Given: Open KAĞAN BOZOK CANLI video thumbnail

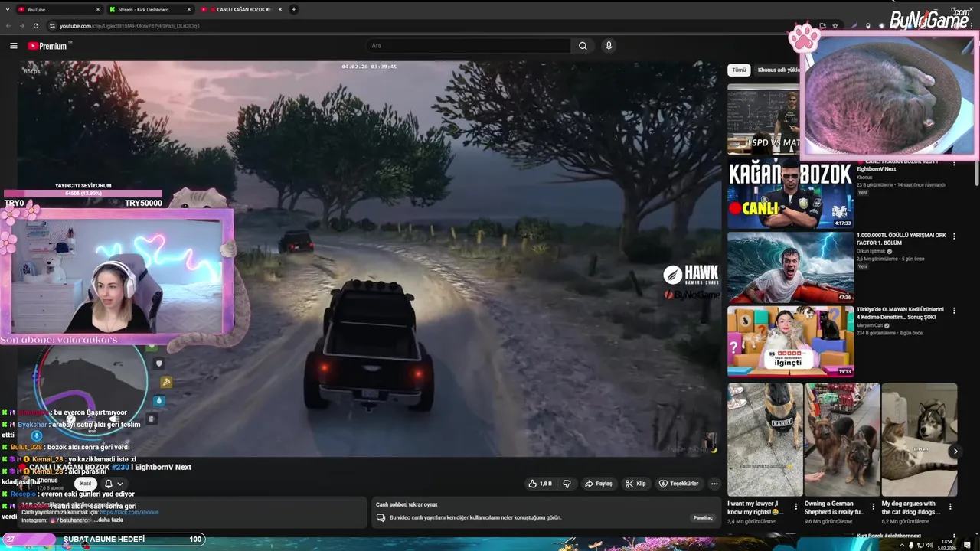Looking at the screenshot, I should (x=790, y=194).
